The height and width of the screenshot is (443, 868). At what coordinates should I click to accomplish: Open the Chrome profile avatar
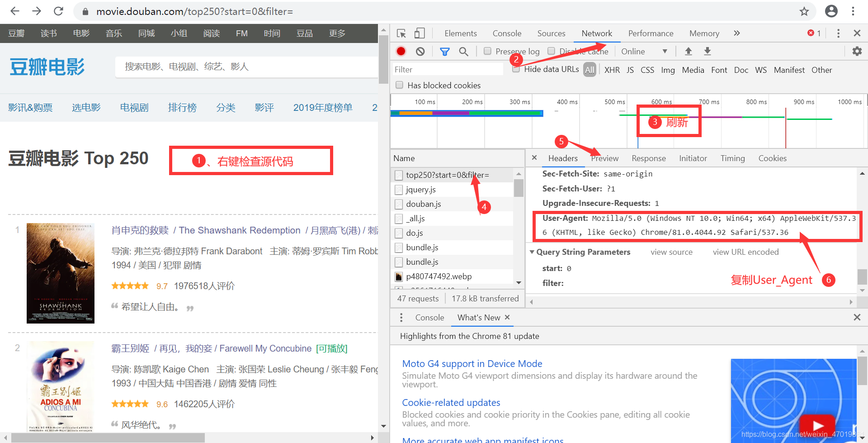831,11
